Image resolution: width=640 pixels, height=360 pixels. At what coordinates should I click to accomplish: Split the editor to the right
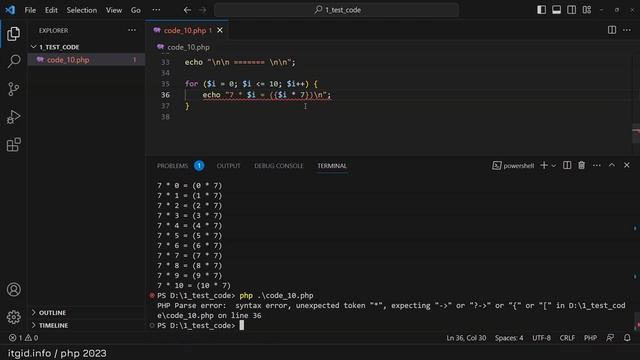tap(612, 30)
